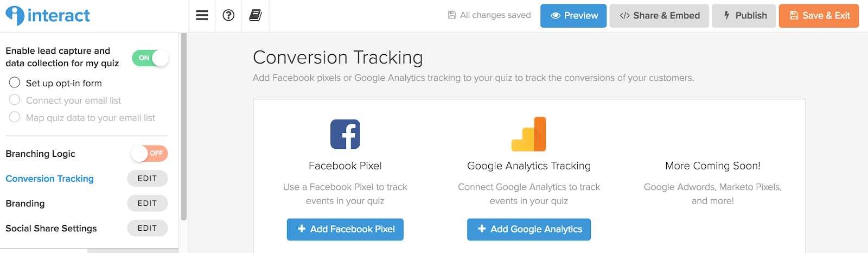Image resolution: width=868 pixels, height=253 pixels.
Task: Edit Social Share Settings
Action: (147, 229)
